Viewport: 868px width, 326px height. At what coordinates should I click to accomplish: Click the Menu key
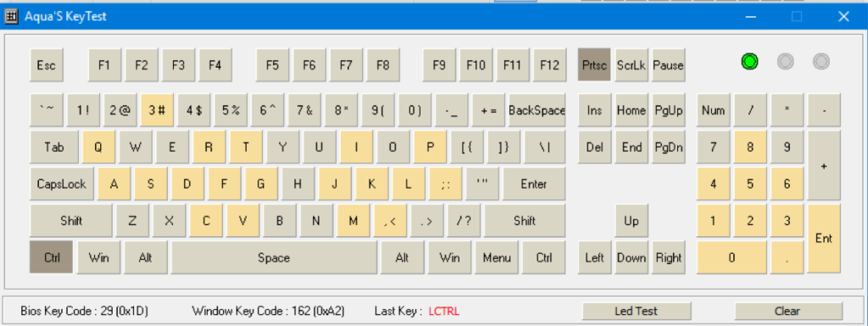(496, 257)
